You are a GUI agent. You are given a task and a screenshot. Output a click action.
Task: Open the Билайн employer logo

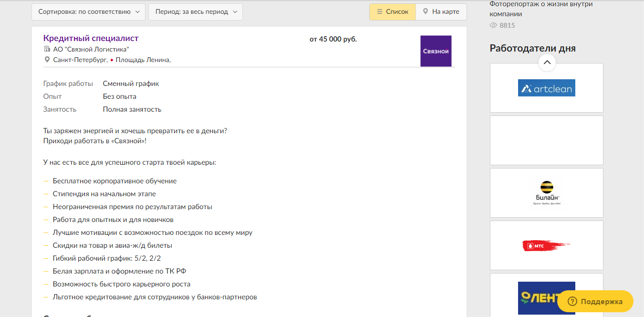(547, 193)
